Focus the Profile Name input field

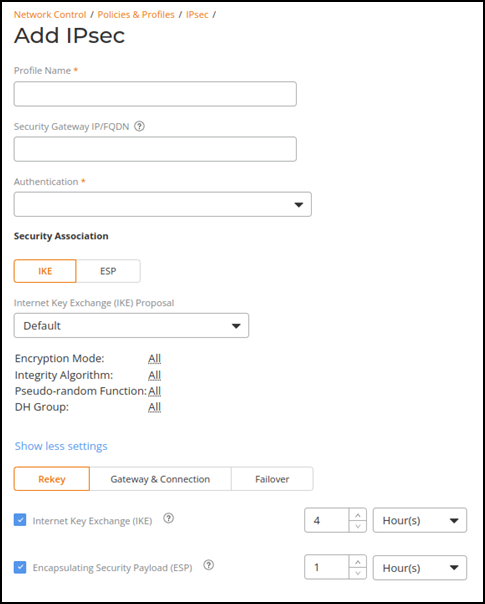click(155, 94)
